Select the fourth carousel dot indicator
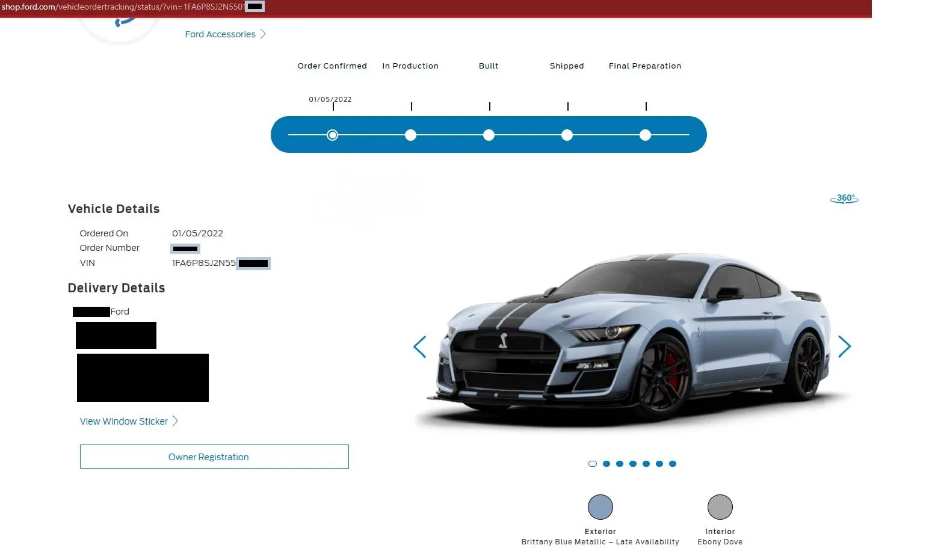 633,464
